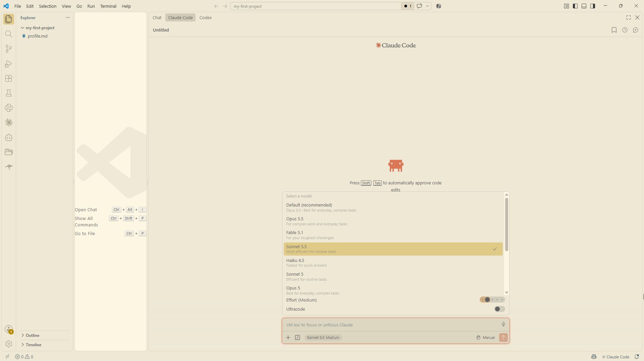
Task: Focus the Claude prompt input field
Action: point(391,325)
